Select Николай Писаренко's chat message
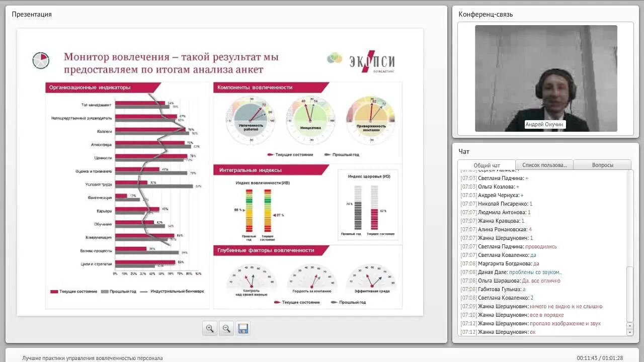Screen dimensions: 644x362 496,204
